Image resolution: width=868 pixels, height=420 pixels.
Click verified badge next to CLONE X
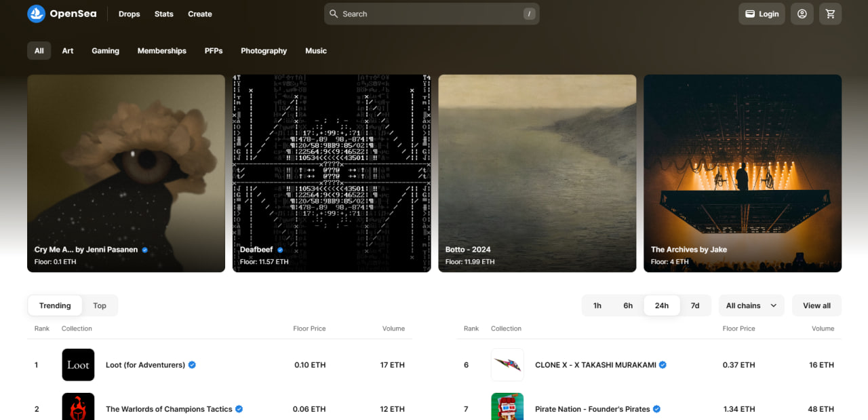[663, 365]
